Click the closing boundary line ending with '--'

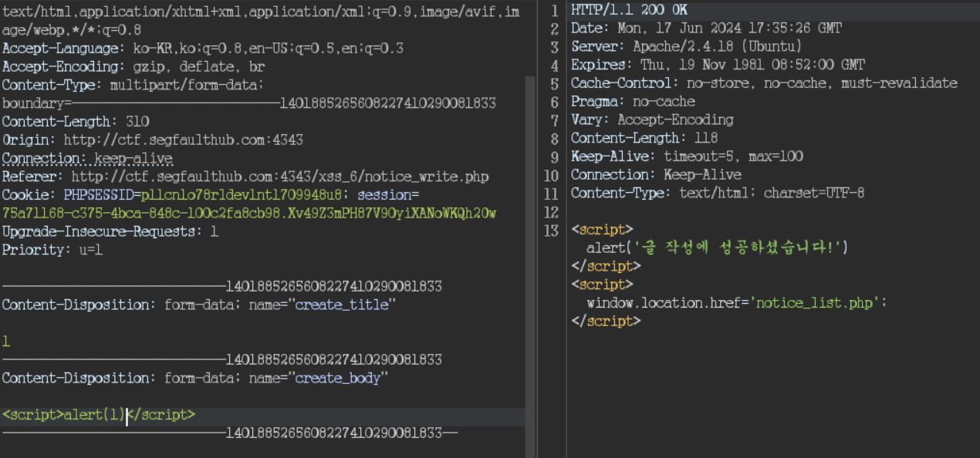click(230, 433)
